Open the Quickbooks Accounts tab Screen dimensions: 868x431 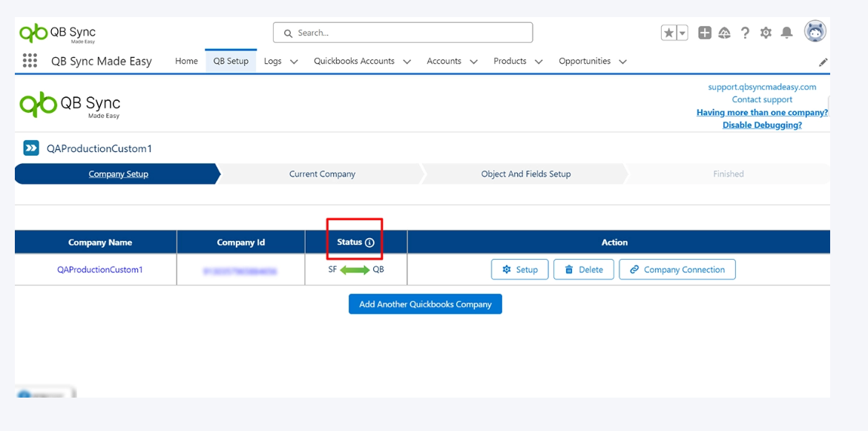pos(355,62)
